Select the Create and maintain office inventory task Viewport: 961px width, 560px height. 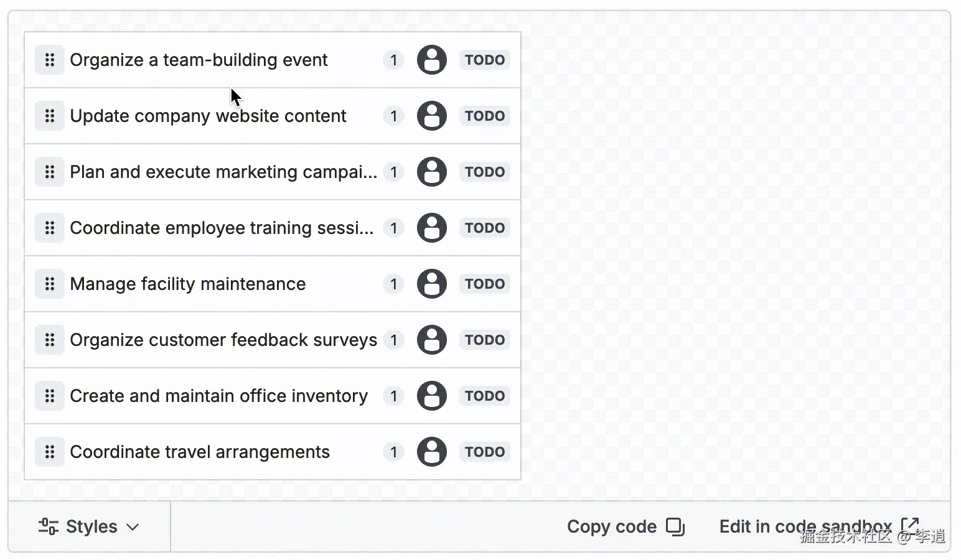tap(218, 396)
